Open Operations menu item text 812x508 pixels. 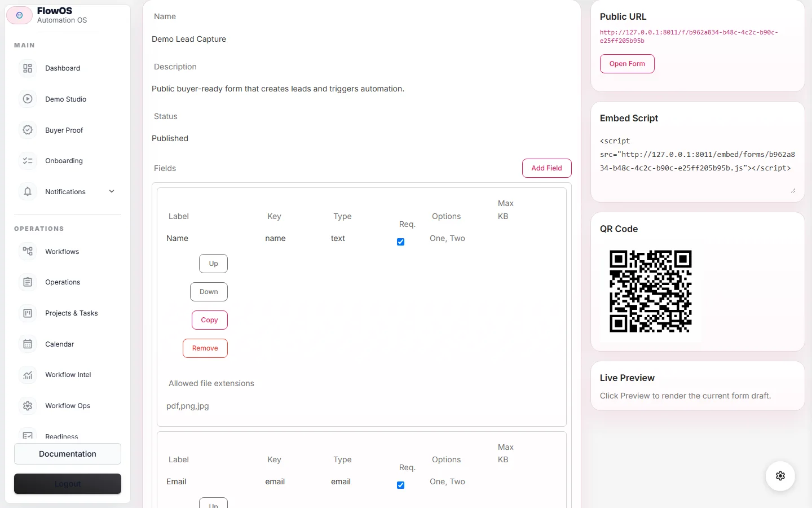point(63,282)
